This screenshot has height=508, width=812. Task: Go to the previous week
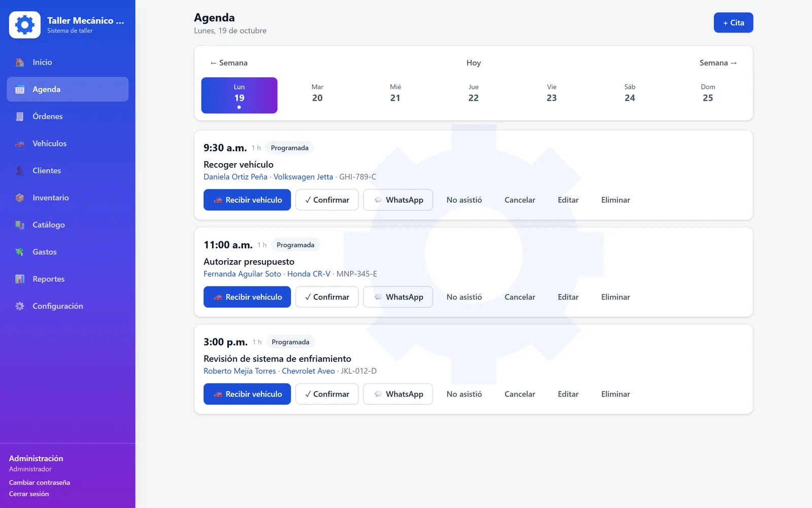coord(229,63)
